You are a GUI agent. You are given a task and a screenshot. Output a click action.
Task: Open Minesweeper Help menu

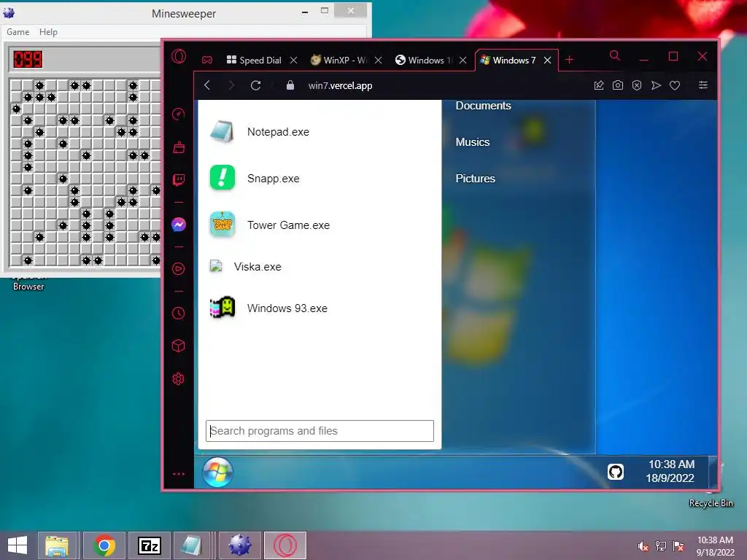pyautogui.click(x=48, y=32)
